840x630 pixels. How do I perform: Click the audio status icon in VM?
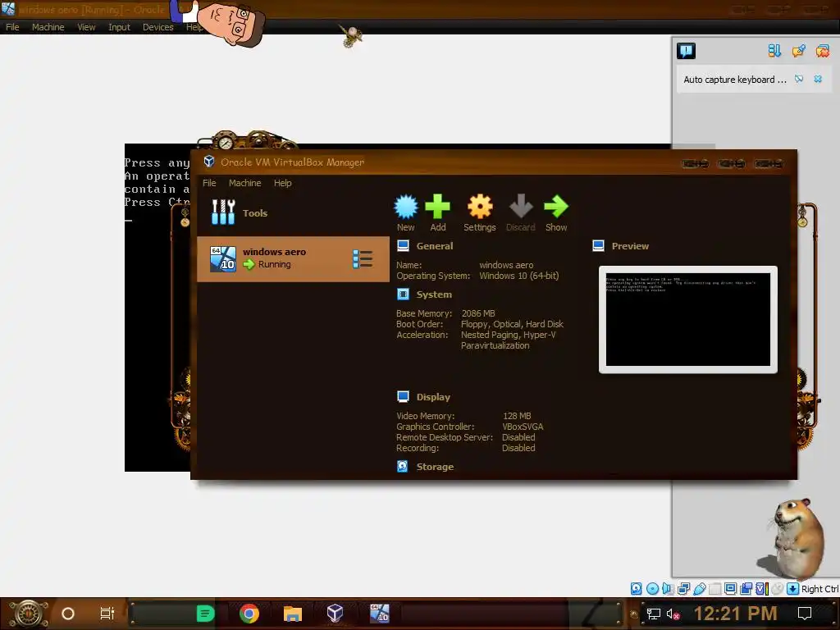tap(668, 589)
